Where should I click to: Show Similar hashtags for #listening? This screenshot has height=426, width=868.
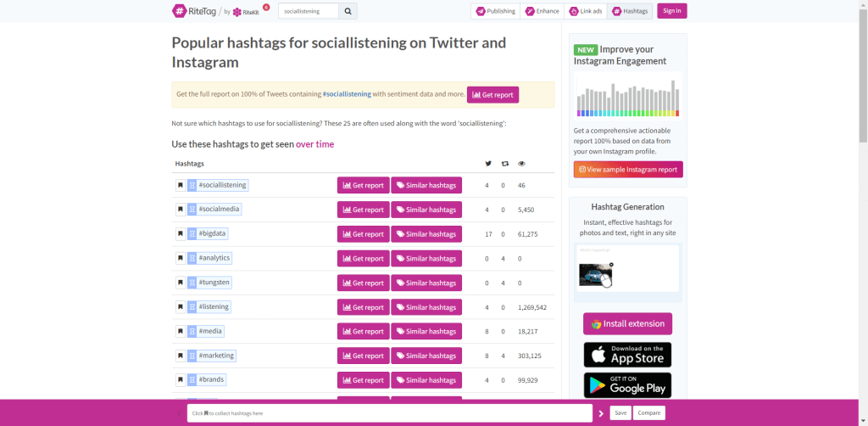pos(426,307)
